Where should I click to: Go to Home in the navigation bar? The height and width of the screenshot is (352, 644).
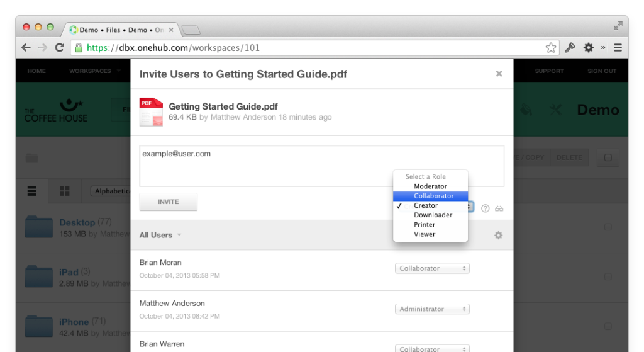[x=36, y=71]
